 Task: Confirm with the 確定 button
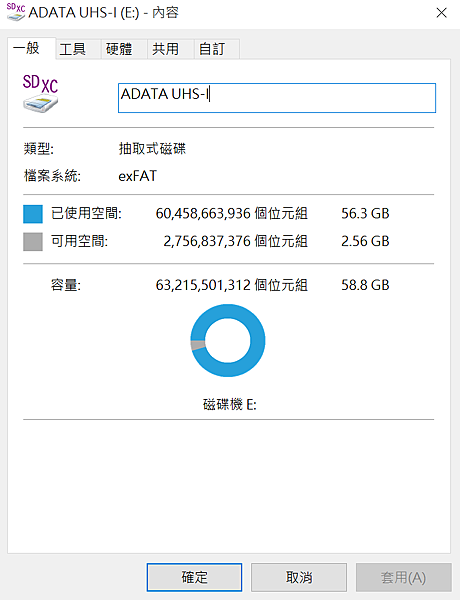(x=194, y=577)
